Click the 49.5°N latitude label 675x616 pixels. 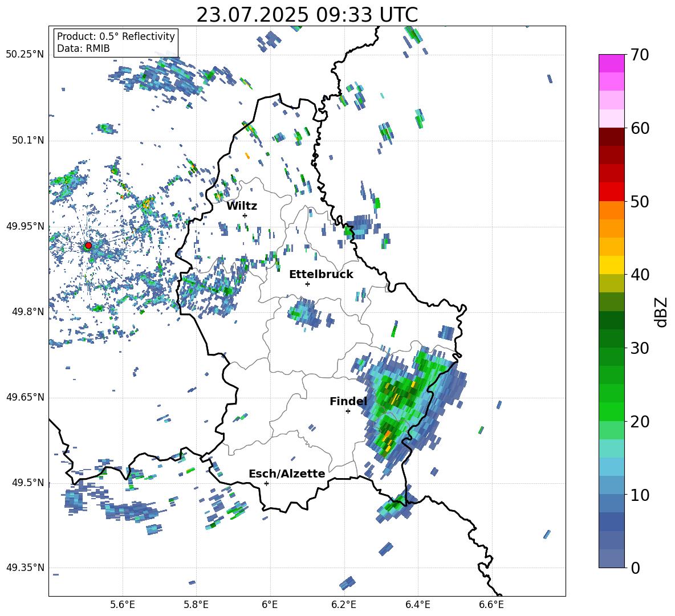[x=27, y=483]
